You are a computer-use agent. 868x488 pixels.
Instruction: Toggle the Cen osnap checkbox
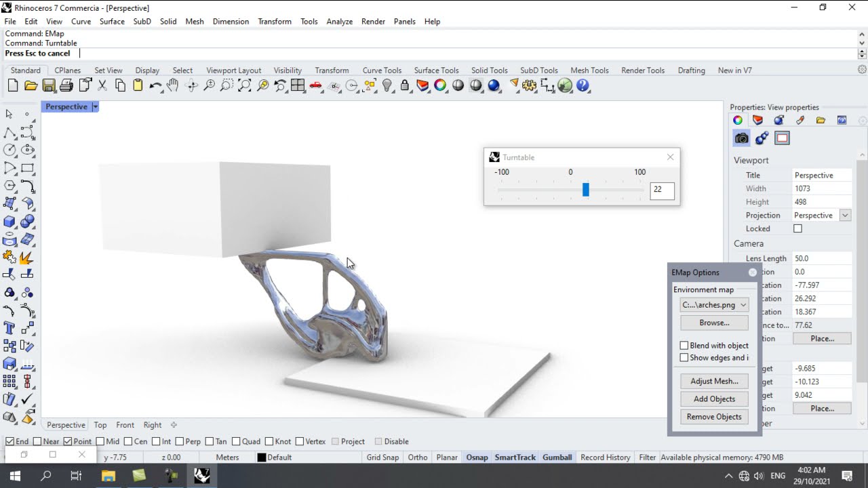tap(128, 441)
